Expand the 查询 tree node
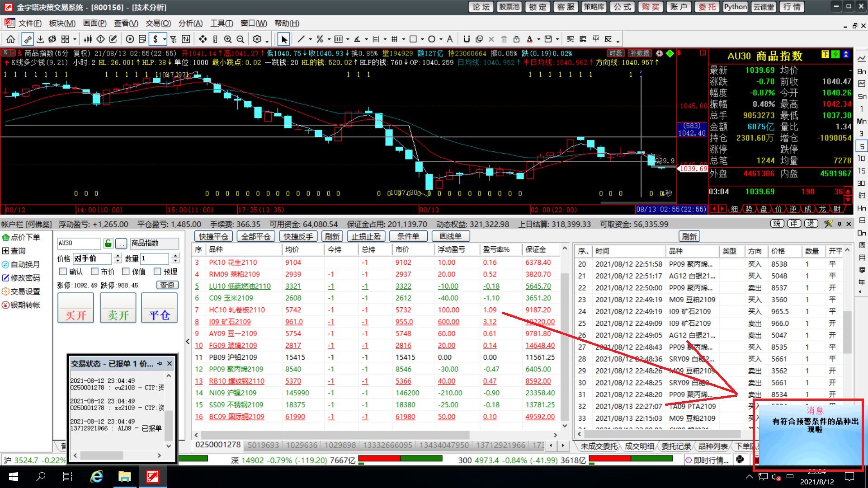The width and height of the screenshot is (868, 488). point(5,251)
